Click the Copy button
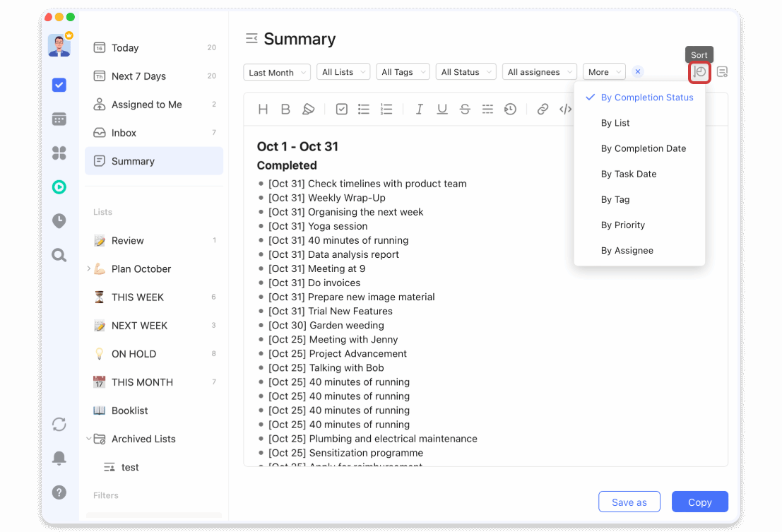This screenshot has height=532, width=782. click(x=699, y=502)
